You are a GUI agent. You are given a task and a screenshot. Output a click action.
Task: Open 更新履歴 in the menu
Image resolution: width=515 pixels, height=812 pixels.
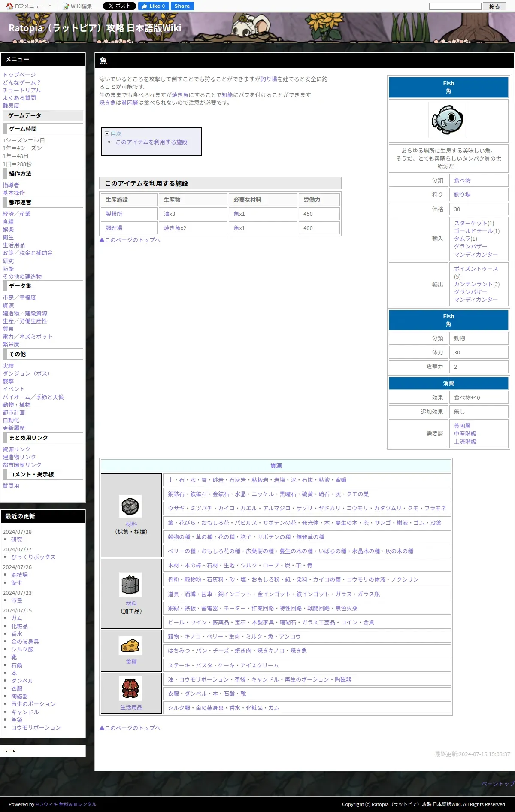[14, 428]
